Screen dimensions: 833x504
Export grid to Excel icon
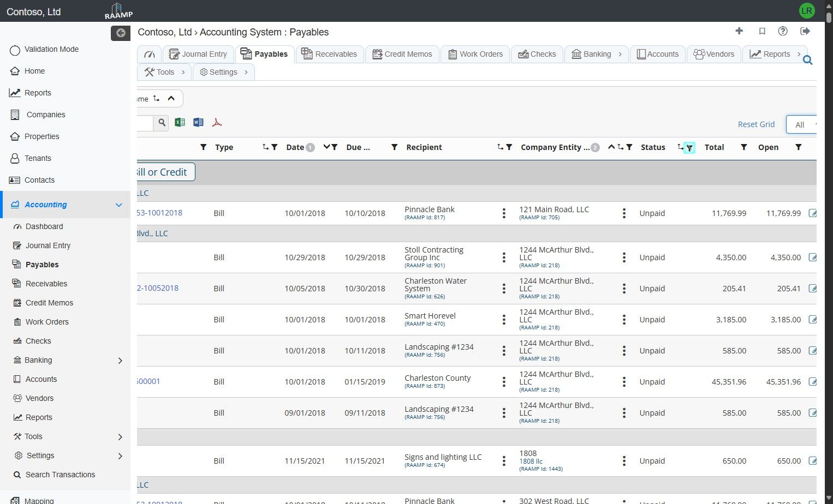[x=180, y=122]
